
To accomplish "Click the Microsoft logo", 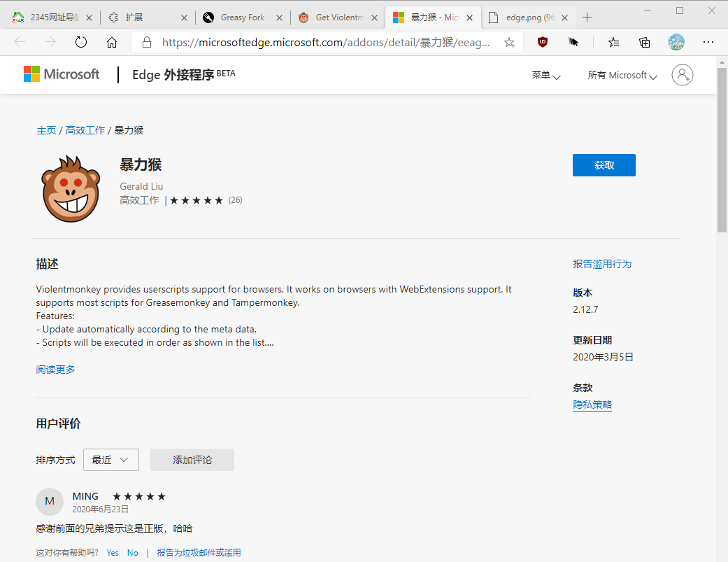I will click(x=62, y=74).
